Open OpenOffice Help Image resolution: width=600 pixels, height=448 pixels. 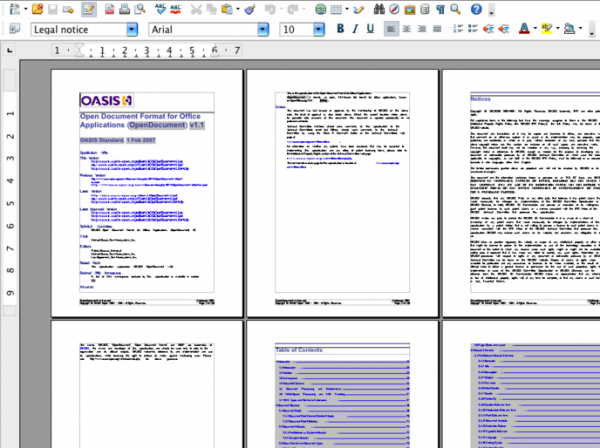point(476,9)
